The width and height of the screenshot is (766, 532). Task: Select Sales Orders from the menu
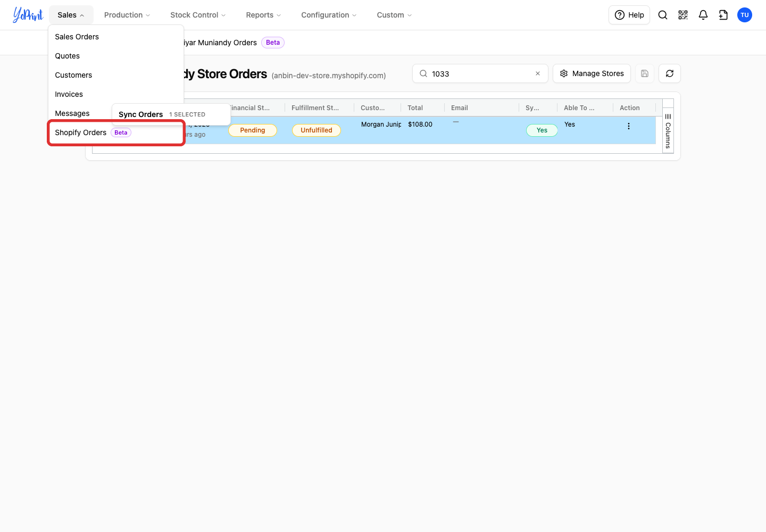click(x=116, y=37)
